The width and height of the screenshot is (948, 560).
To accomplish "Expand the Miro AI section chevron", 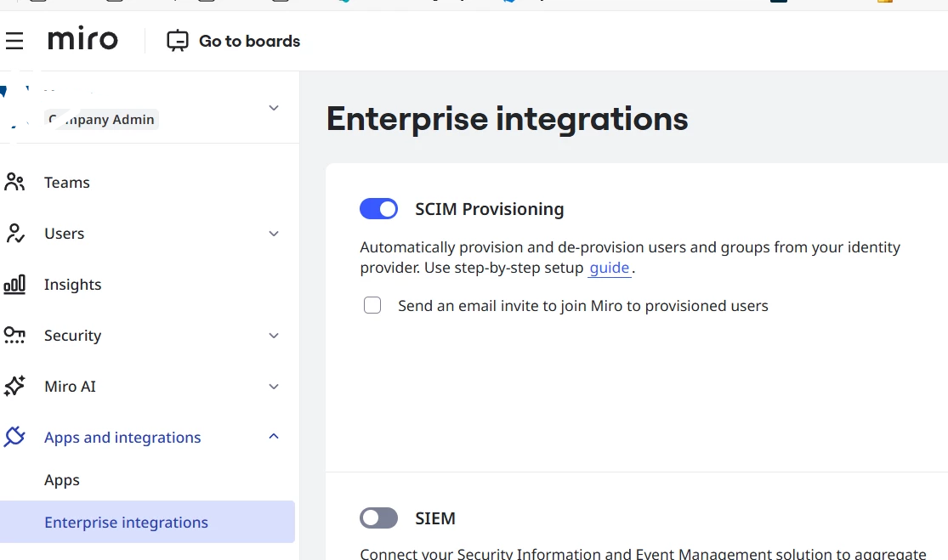I will 274,387.
